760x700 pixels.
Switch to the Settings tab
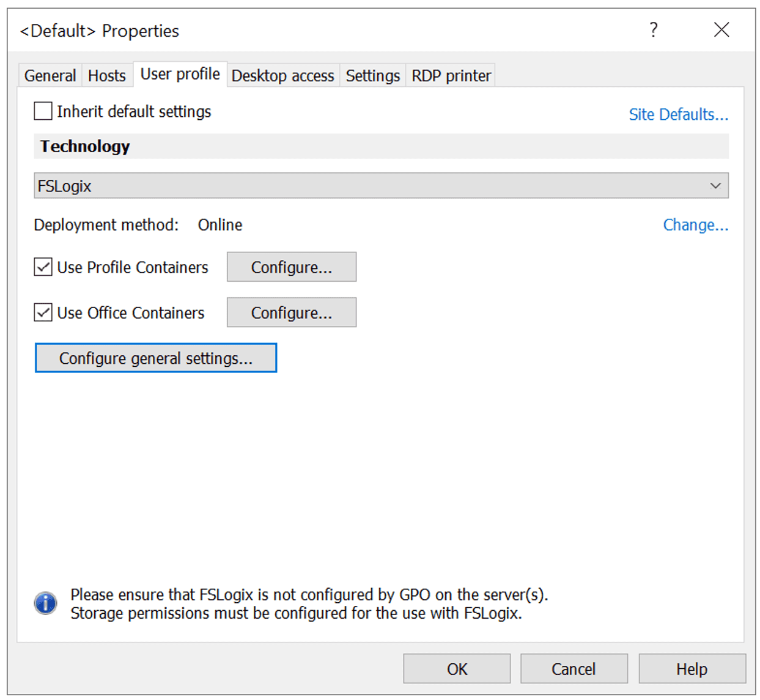[372, 75]
